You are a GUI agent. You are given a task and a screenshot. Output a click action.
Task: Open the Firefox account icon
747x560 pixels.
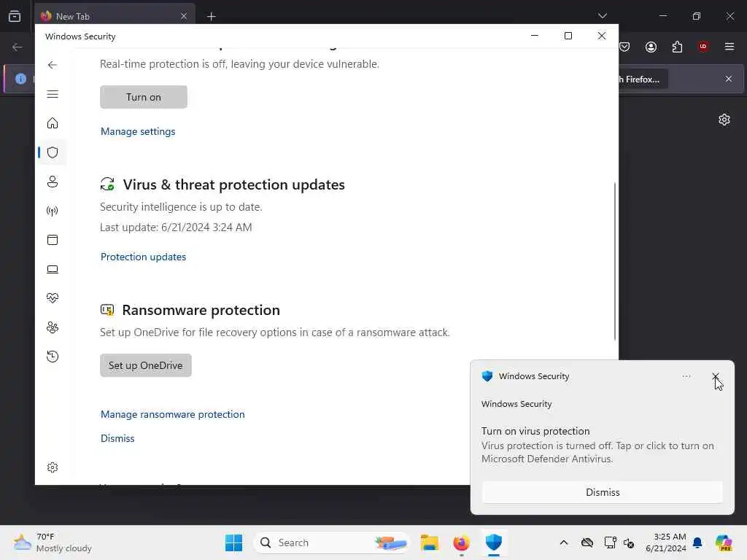[651, 47]
